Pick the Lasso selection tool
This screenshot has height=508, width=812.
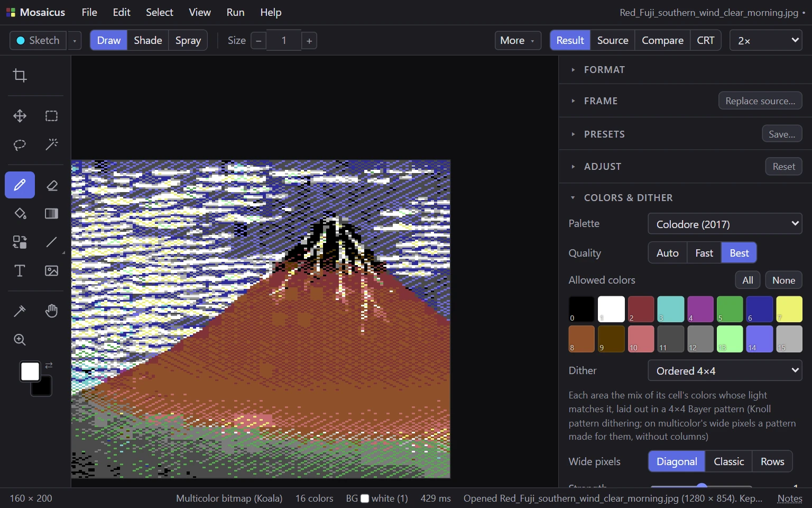(20, 144)
